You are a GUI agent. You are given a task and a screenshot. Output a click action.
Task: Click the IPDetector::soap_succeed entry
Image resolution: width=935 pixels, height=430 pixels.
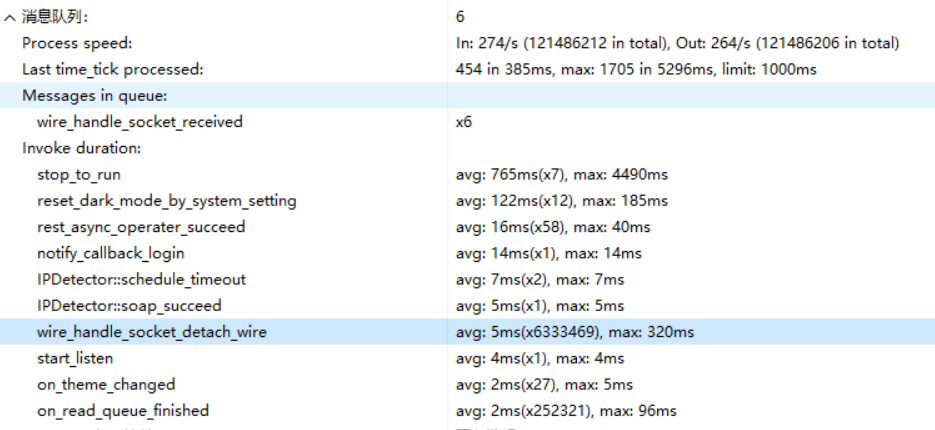(130, 305)
